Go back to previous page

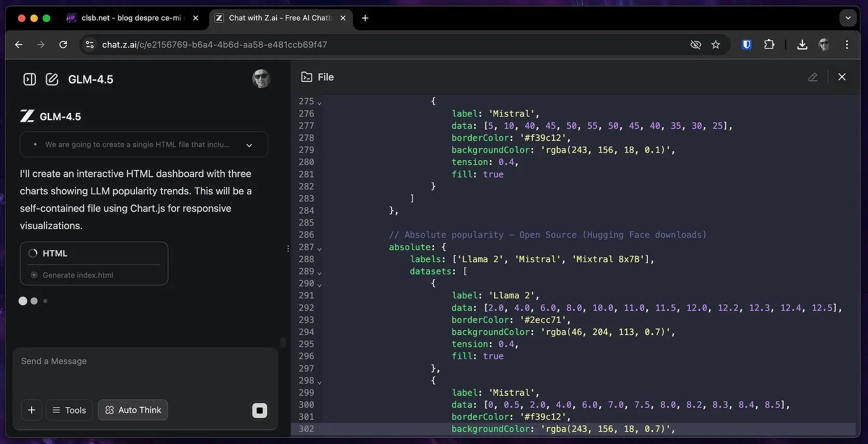[19, 45]
